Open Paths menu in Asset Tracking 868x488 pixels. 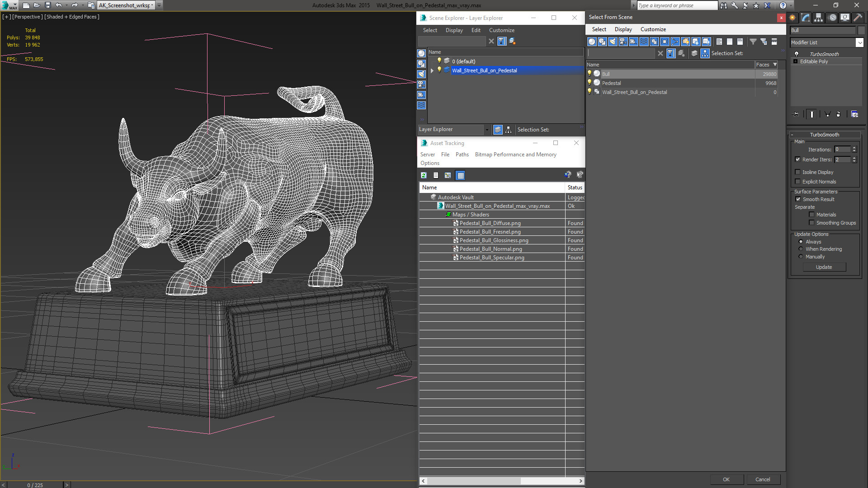pyautogui.click(x=462, y=155)
